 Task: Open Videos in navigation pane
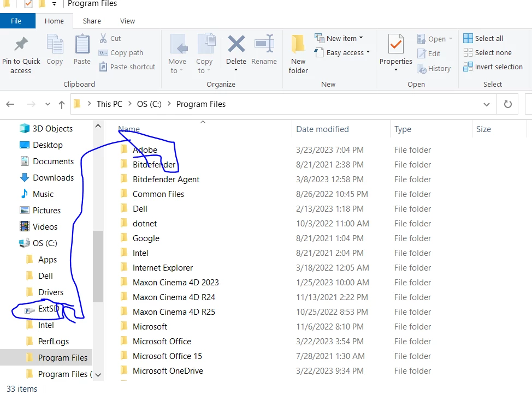[39, 226]
